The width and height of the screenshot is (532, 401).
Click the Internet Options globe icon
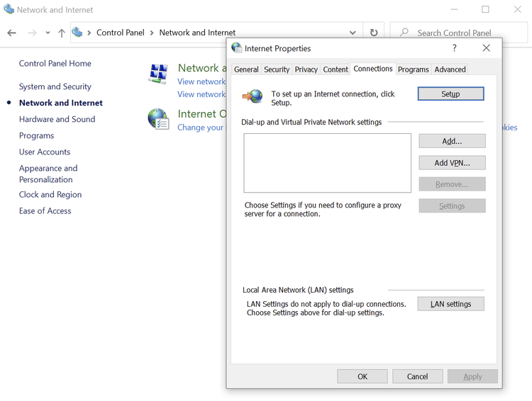coord(157,119)
